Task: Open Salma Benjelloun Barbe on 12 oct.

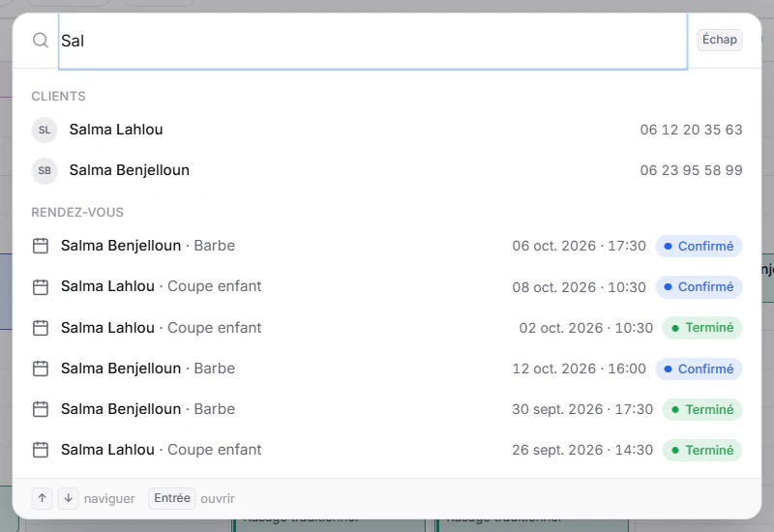Action: (387, 369)
